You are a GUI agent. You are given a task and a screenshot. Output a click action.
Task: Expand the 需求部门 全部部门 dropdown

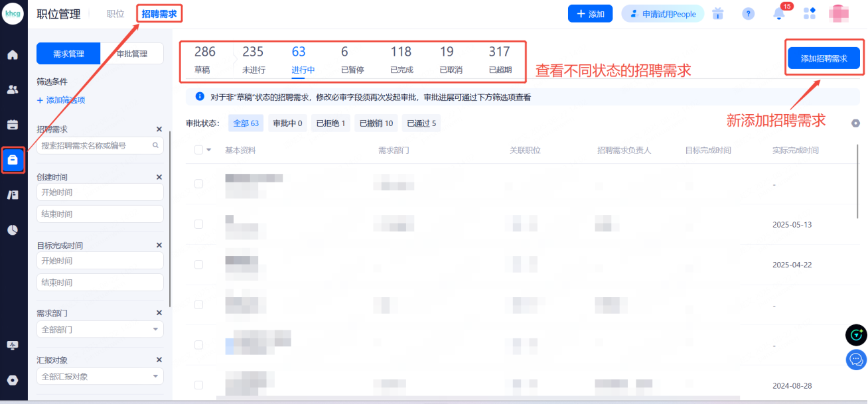pyautogui.click(x=100, y=329)
